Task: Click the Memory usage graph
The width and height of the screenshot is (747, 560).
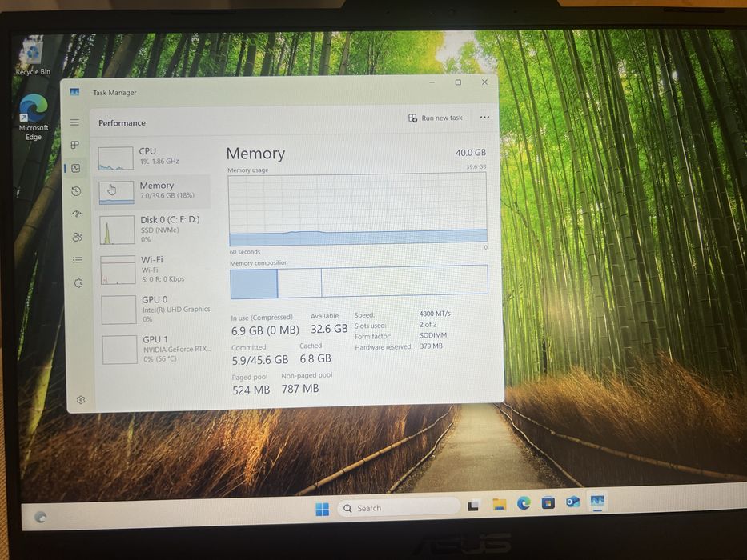Action: tap(358, 210)
